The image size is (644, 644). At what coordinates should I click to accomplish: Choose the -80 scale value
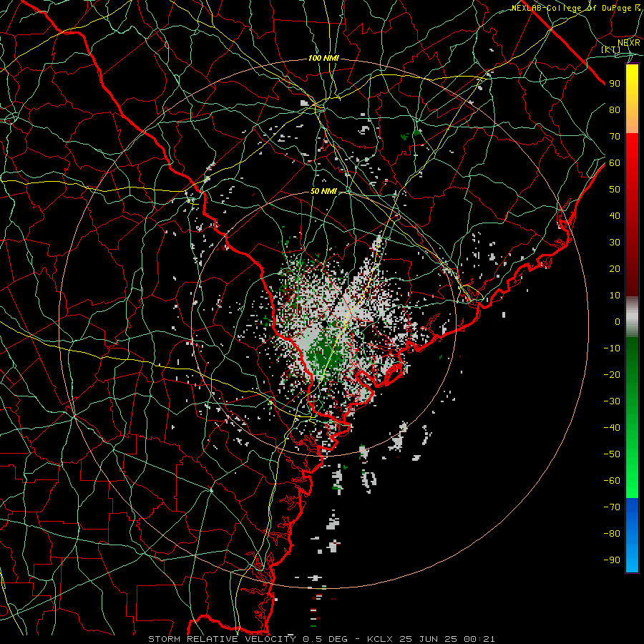[612, 534]
